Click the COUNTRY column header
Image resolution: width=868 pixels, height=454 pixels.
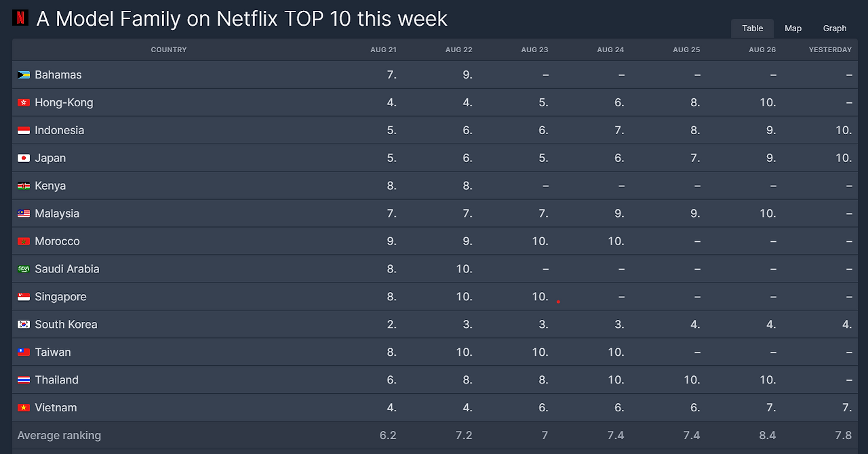tap(169, 50)
